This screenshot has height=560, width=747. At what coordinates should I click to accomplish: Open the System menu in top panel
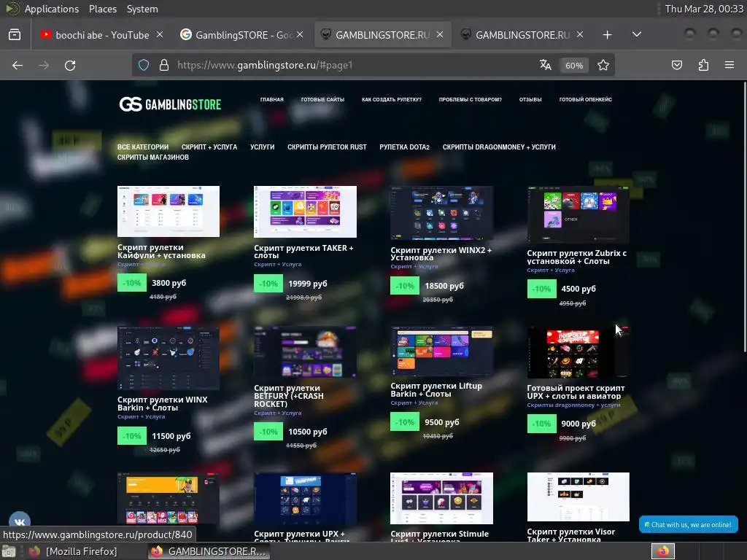[142, 9]
